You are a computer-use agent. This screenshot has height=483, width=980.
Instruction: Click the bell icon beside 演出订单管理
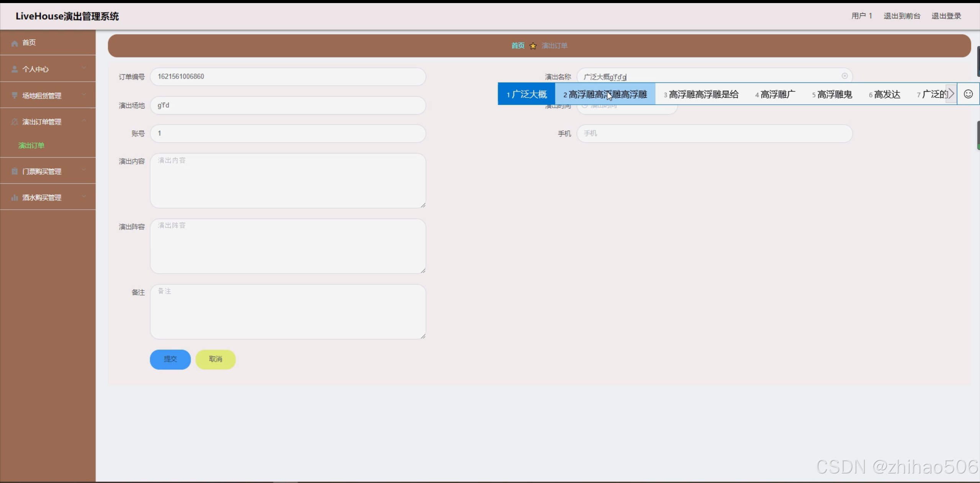point(14,122)
